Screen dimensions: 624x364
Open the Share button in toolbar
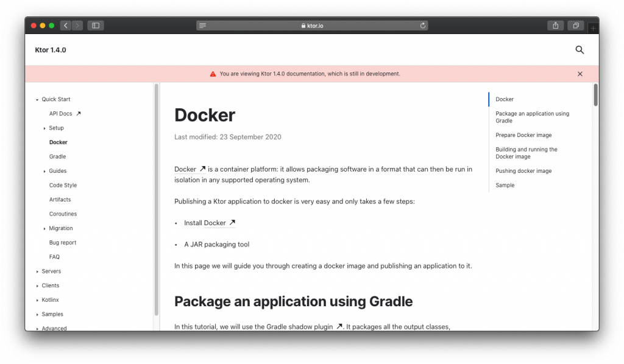coord(556,26)
